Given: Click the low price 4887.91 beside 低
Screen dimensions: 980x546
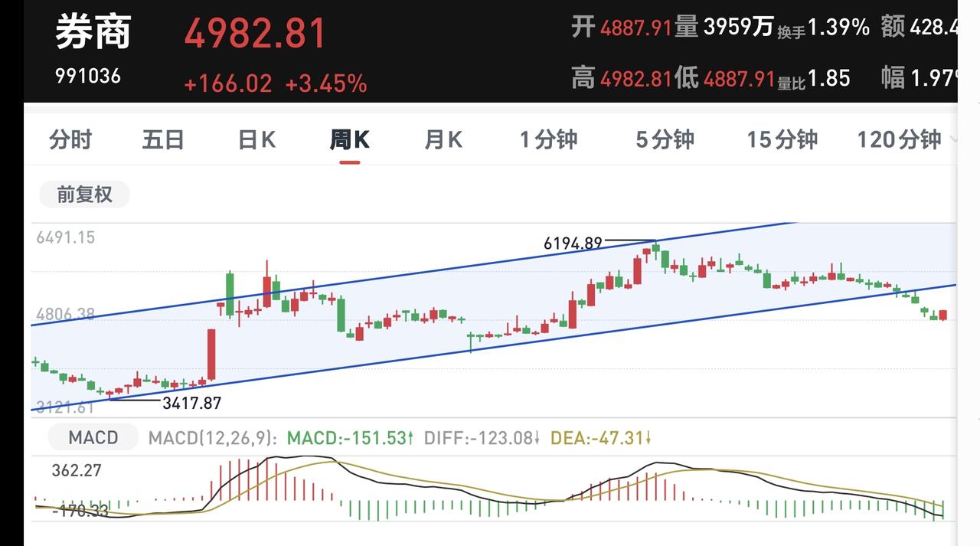Looking at the screenshot, I should (739, 77).
